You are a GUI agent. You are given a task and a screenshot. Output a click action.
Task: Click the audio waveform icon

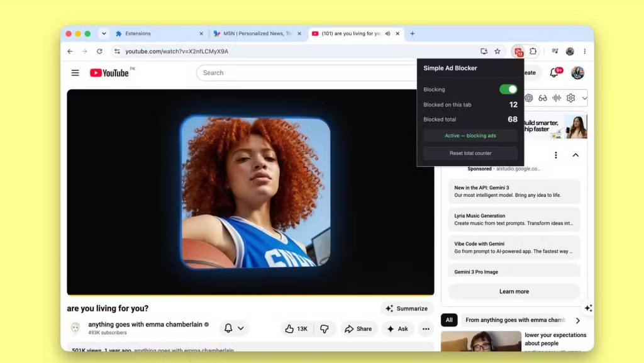tap(557, 98)
